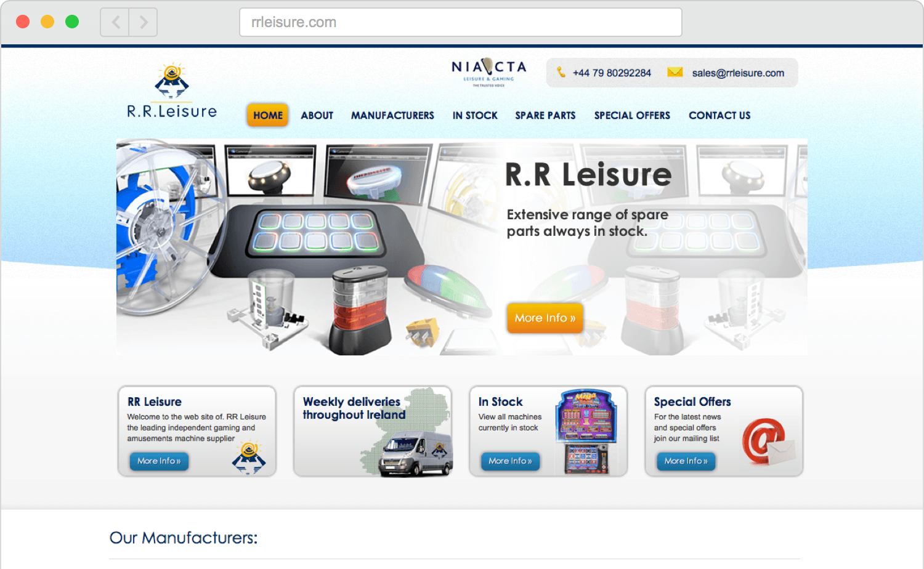
Task: Click the +44 79 80292284 phone number
Action: tap(612, 73)
